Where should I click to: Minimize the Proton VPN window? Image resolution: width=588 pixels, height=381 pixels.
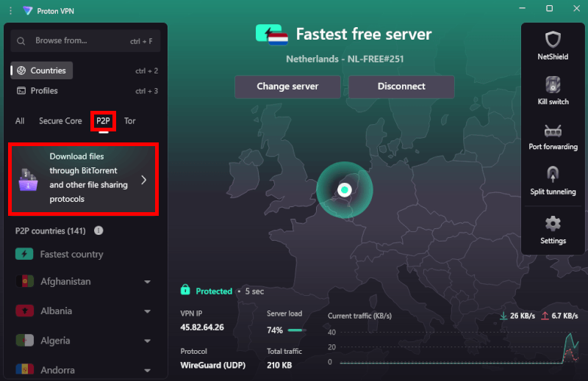pyautogui.click(x=522, y=8)
